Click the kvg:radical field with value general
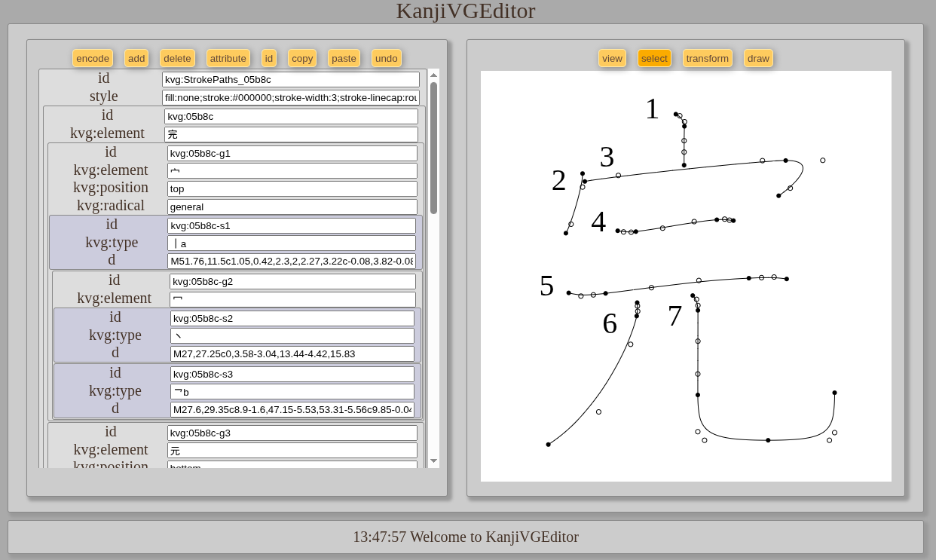936x560 pixels. (292, 207)
